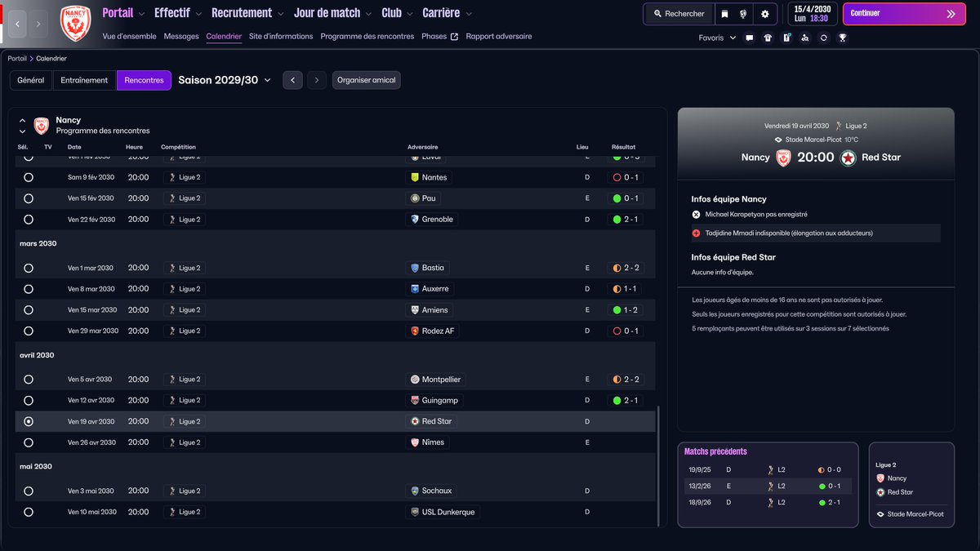Select the radio button for Grenoble match
Image resolution: width=980 pixels, height=551 pixels.
coord(29,220)
